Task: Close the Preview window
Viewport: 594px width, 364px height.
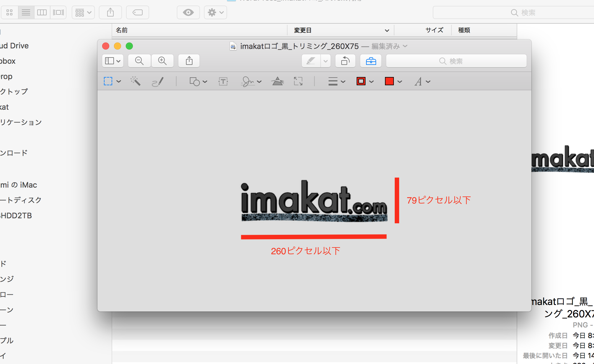Action: [106, 46]
